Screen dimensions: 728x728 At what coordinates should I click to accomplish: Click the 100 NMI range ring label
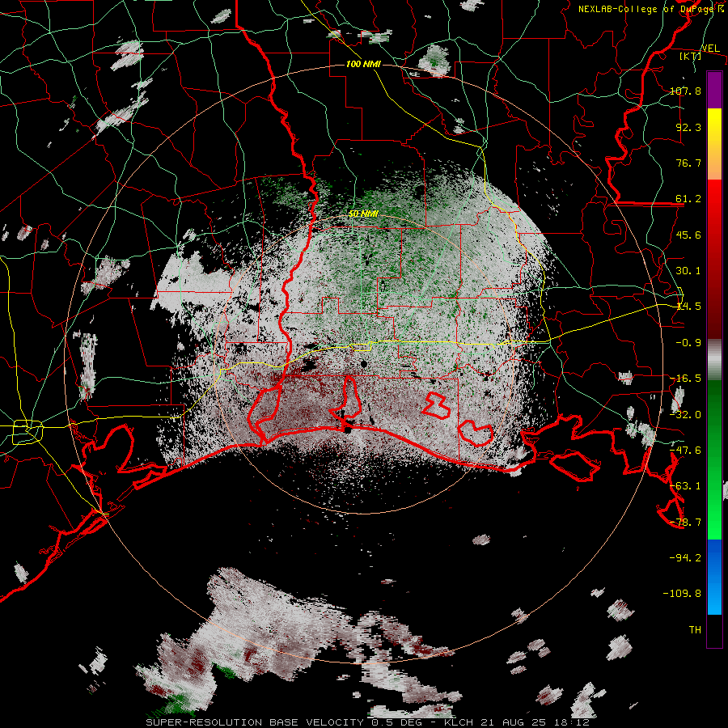tap(363, 64)
